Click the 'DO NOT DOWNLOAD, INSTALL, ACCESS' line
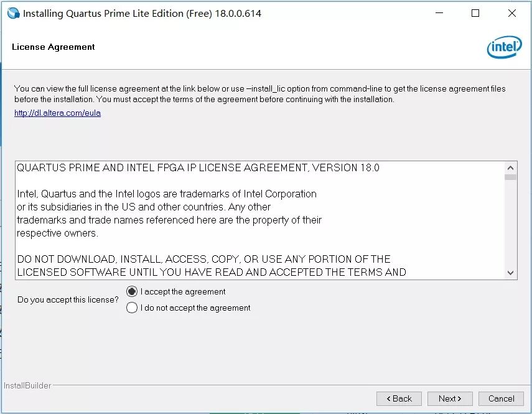This screenshot has height=414, width=532. 203,259
